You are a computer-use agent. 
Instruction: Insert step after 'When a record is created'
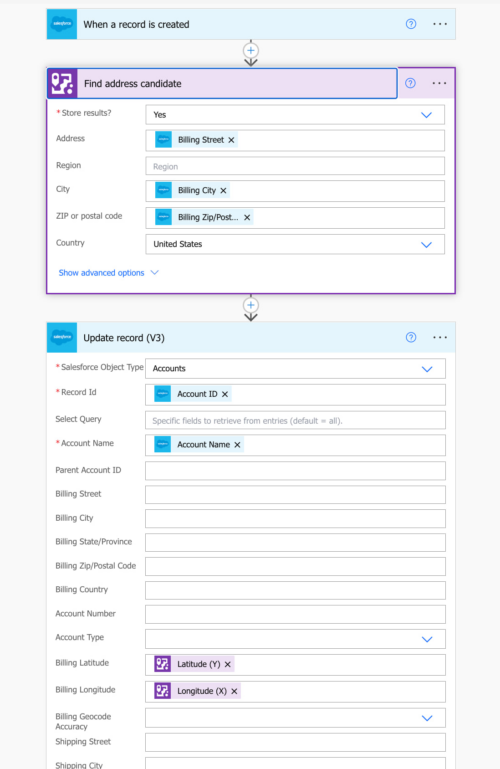[251, 51]
